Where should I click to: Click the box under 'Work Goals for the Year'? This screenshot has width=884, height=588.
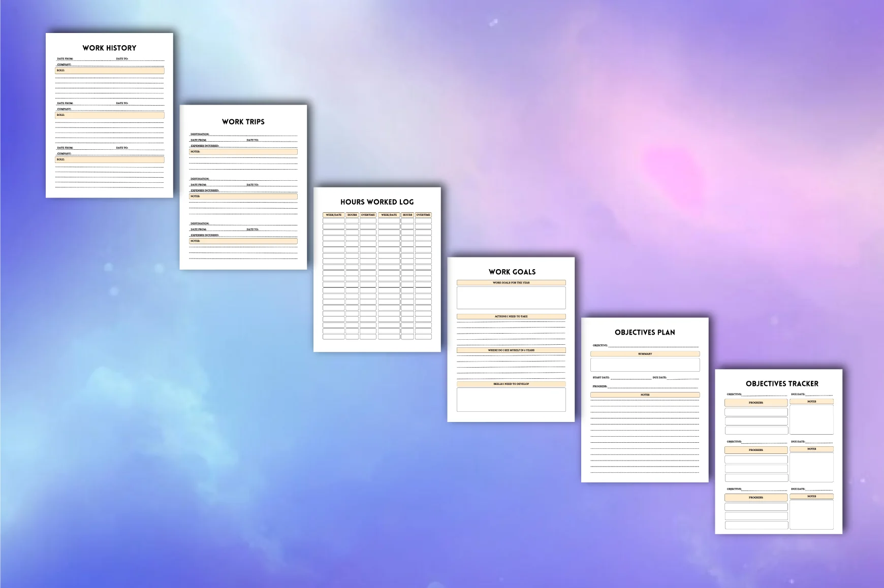coord(511,298)
